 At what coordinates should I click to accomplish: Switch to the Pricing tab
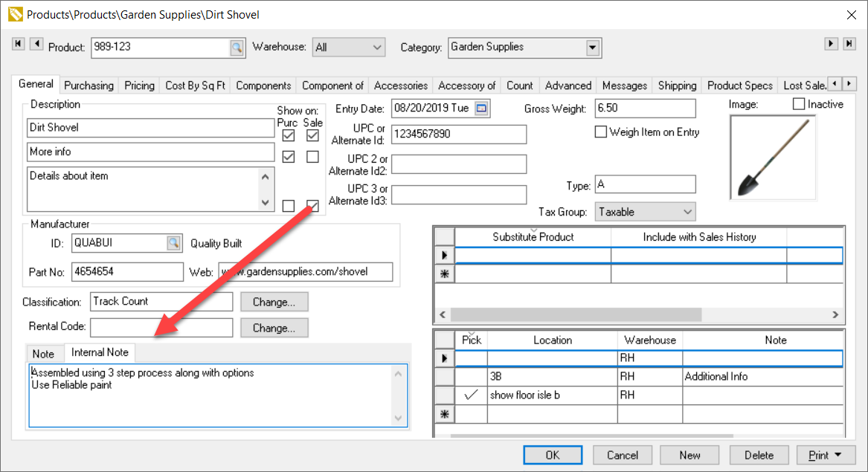tap(139, 85)
